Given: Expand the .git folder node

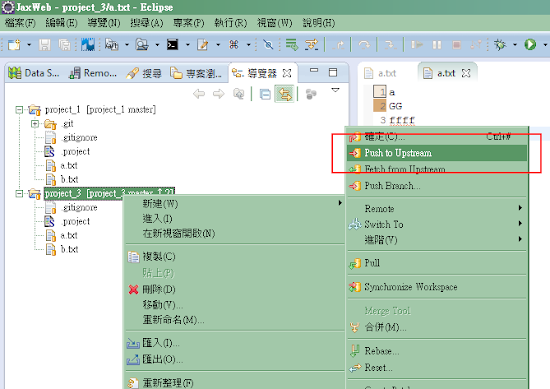Looking at the screenshot, I should (35, 124).
